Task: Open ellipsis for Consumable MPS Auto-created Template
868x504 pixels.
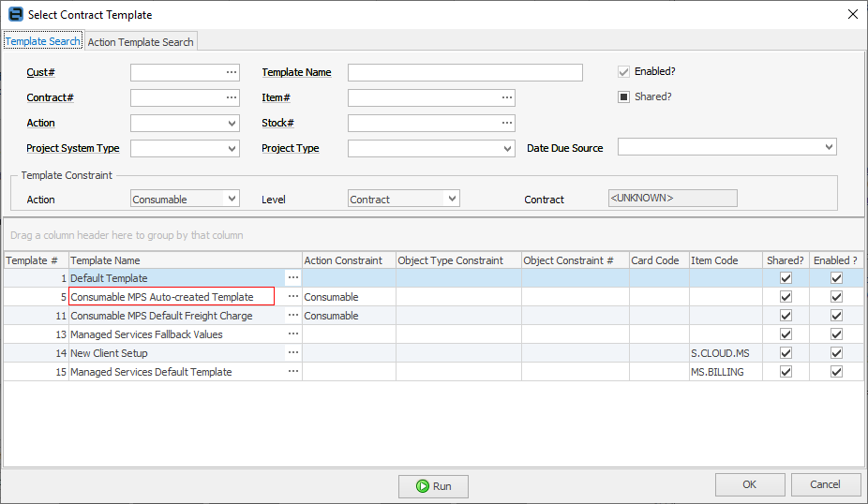Action: [293, 297]
